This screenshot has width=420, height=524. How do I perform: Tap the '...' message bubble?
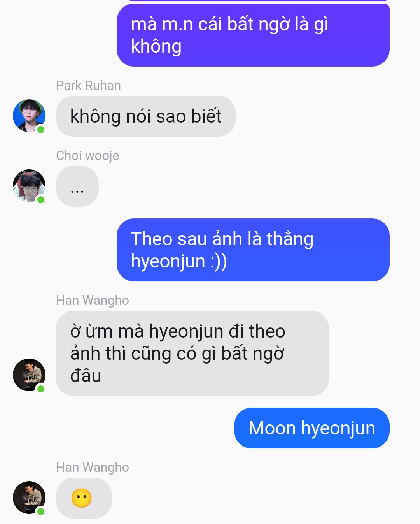point(77,186)
